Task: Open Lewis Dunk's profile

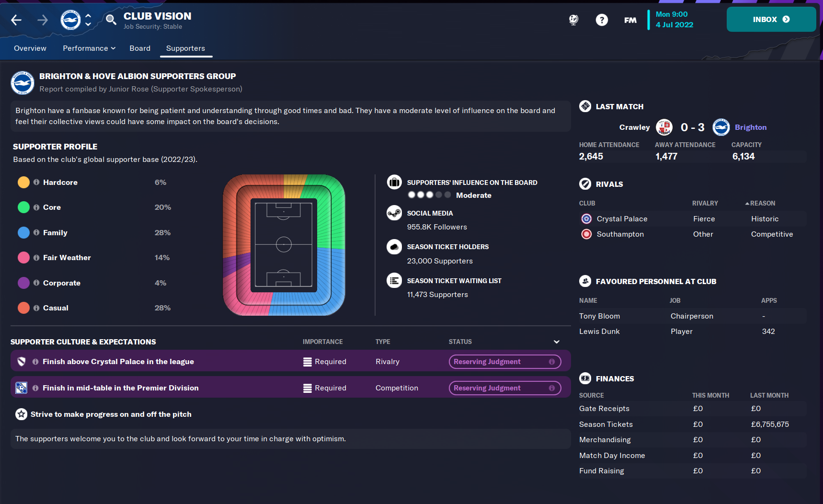Action: tap(599, 332)
